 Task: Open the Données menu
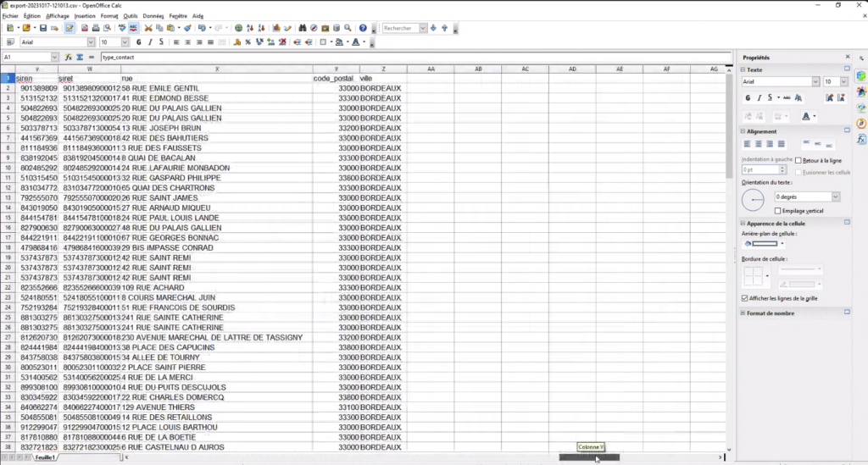click(153, 15)
